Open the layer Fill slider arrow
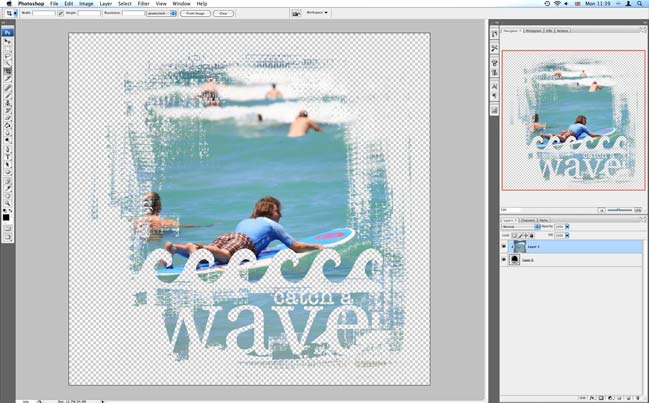 tap(567, 235)
